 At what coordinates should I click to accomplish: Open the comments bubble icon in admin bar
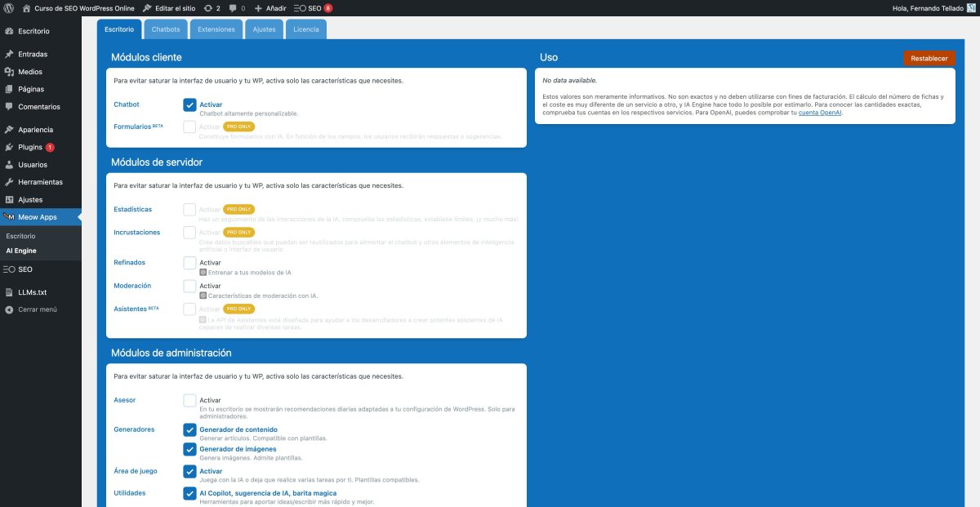pyautogui.click(x=233, y=7)
